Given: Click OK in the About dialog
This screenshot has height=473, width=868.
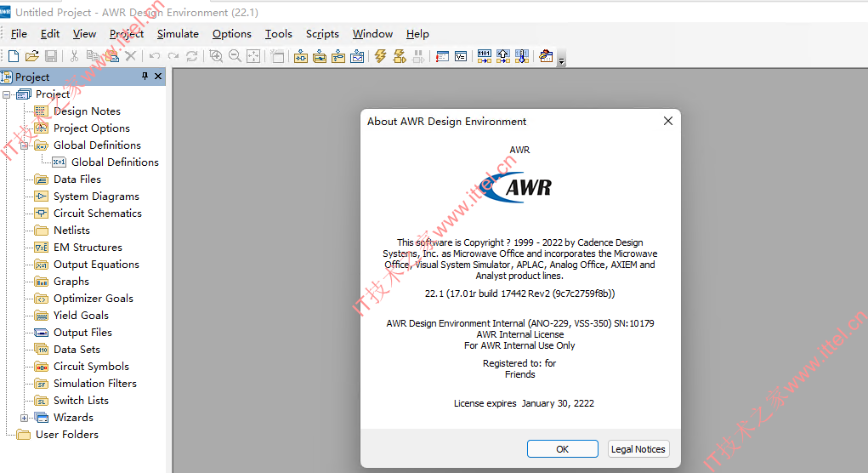Looking at the screenshot, I should pyautogui.click(x=563, y=449).
